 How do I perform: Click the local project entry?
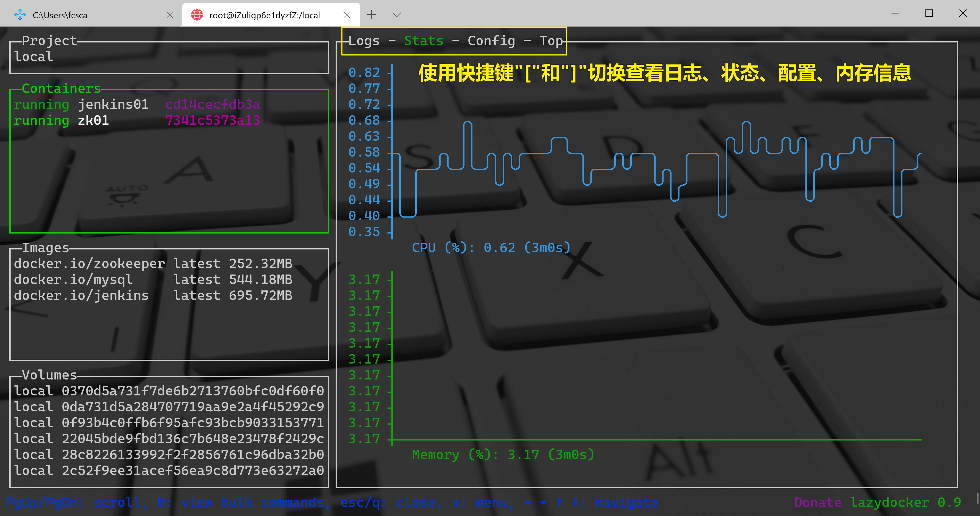click(x=34, y=57)
